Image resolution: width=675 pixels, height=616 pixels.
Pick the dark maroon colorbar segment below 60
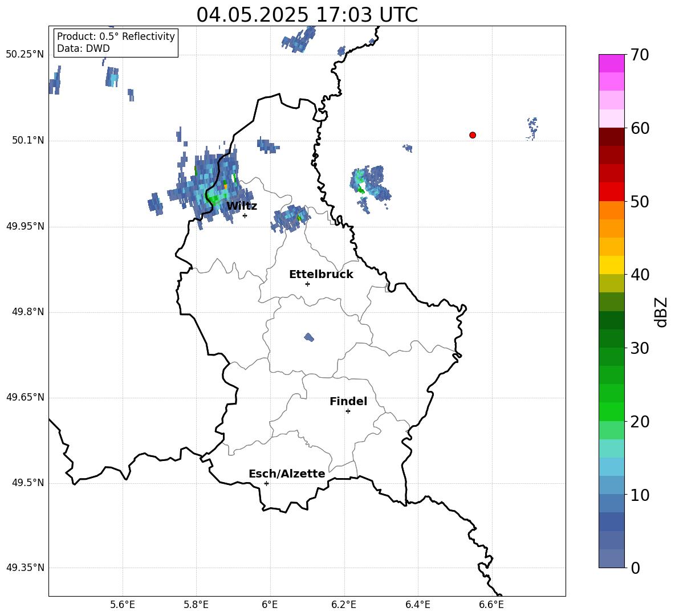612,137
